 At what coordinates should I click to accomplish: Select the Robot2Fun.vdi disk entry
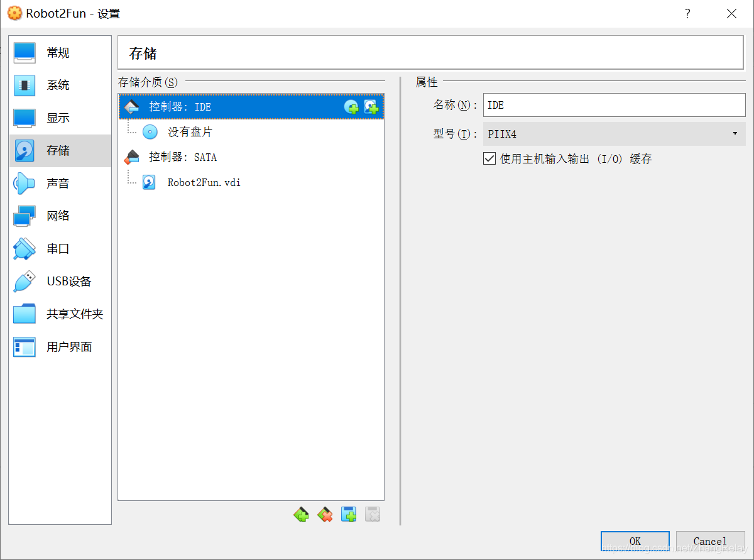pos(251,182)
